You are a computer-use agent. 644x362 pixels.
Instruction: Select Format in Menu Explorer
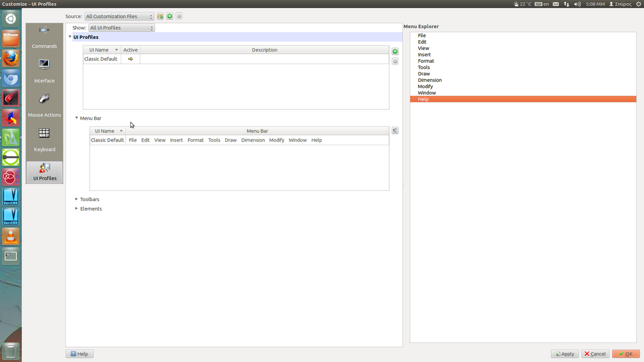point(426,61)
